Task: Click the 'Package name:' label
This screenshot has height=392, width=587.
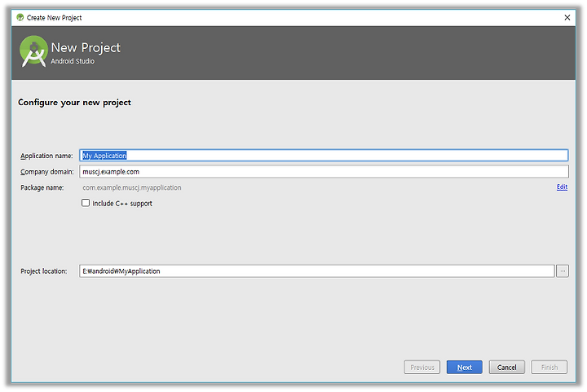Action: coord(42,187)
